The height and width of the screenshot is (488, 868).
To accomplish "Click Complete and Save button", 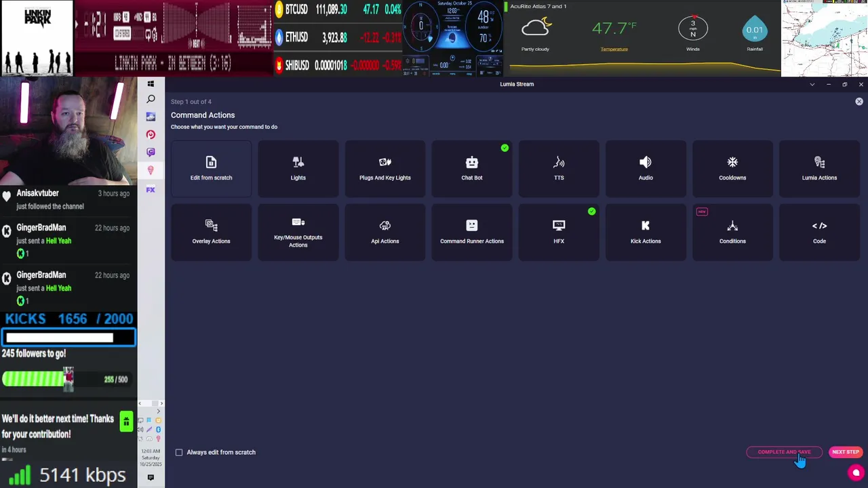I will [784, 452].
